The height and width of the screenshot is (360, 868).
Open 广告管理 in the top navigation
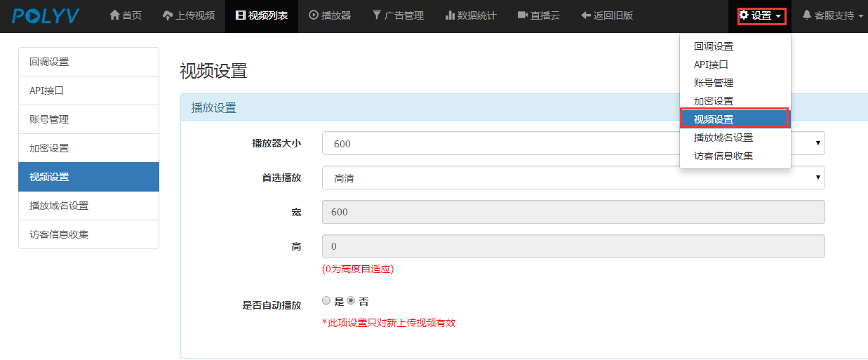pyautogui.click(x=398, y=15)
